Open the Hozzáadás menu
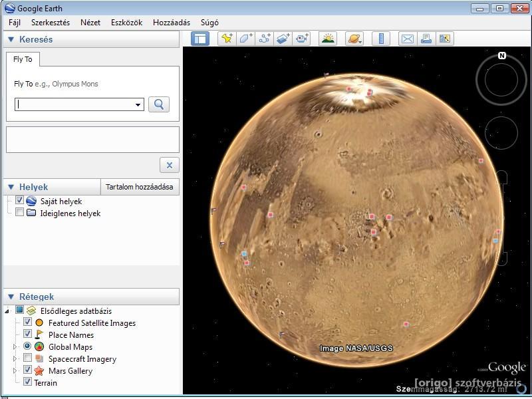Image resolution: width=532 pixels, height=399 pixels. tap(172, 23)
